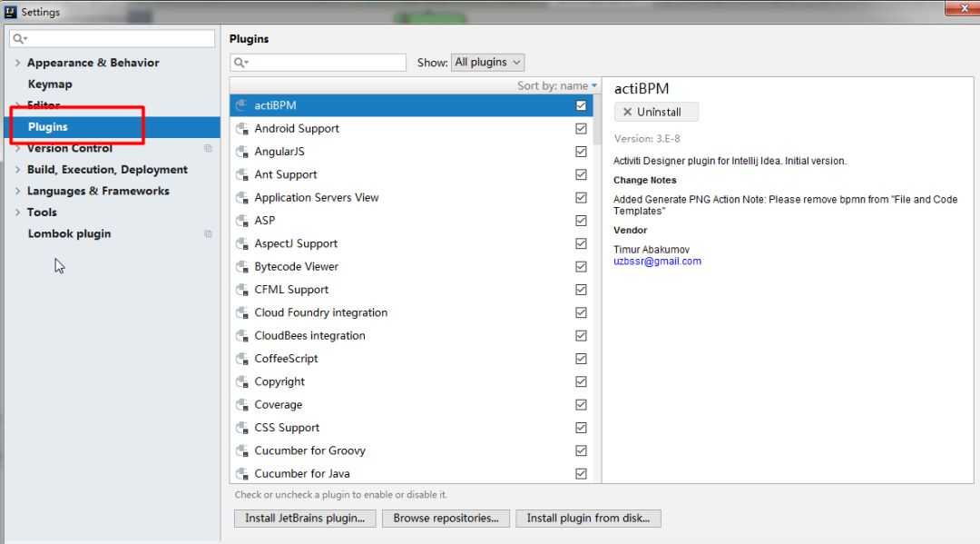Click the Cloud Foundry integration plugin icon
This screenshot has height=544, width=980.
[x=242, y=312]
